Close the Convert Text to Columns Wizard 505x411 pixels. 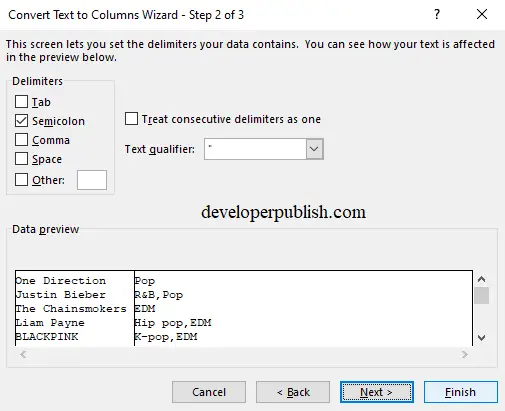pos(482,14)
